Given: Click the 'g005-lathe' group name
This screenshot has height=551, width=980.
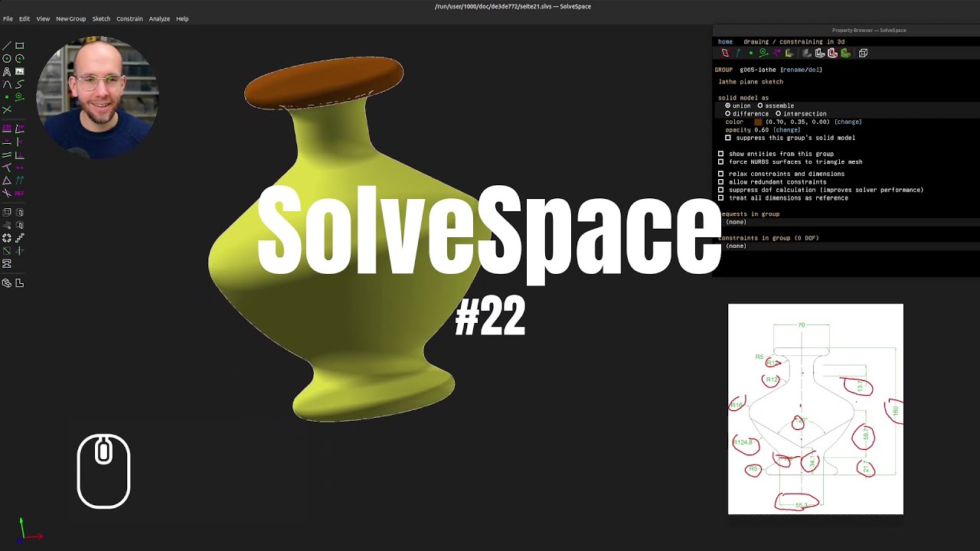Looking at the screenshot, I should tap(759, 70).
